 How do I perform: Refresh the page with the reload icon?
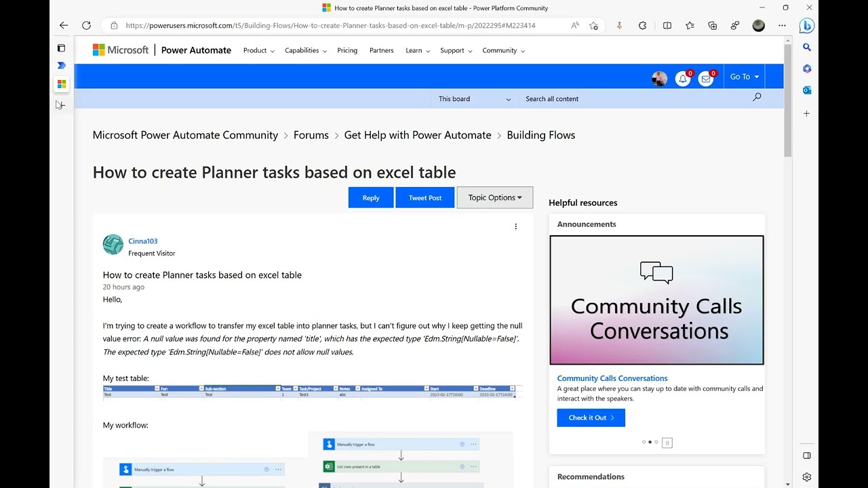(x=86, y=26)
